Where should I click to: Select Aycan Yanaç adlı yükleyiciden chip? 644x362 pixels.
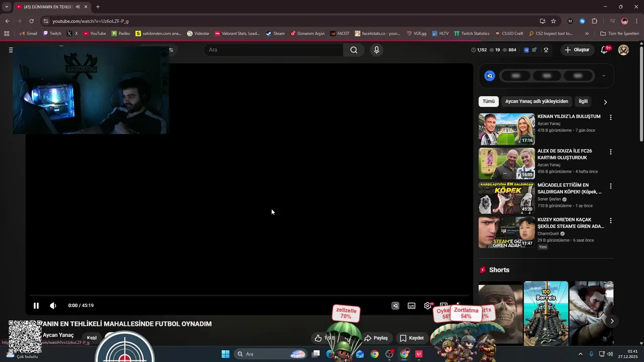click(536, 102)
